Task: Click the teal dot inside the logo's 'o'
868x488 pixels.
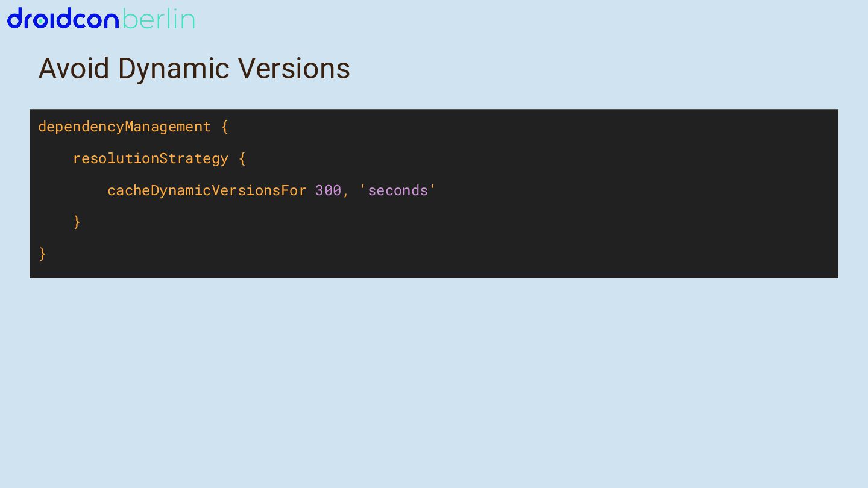Action: (x=40, y=22)
